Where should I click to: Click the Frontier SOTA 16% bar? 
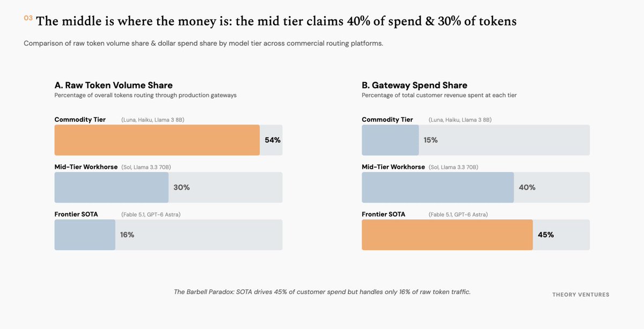85,235
